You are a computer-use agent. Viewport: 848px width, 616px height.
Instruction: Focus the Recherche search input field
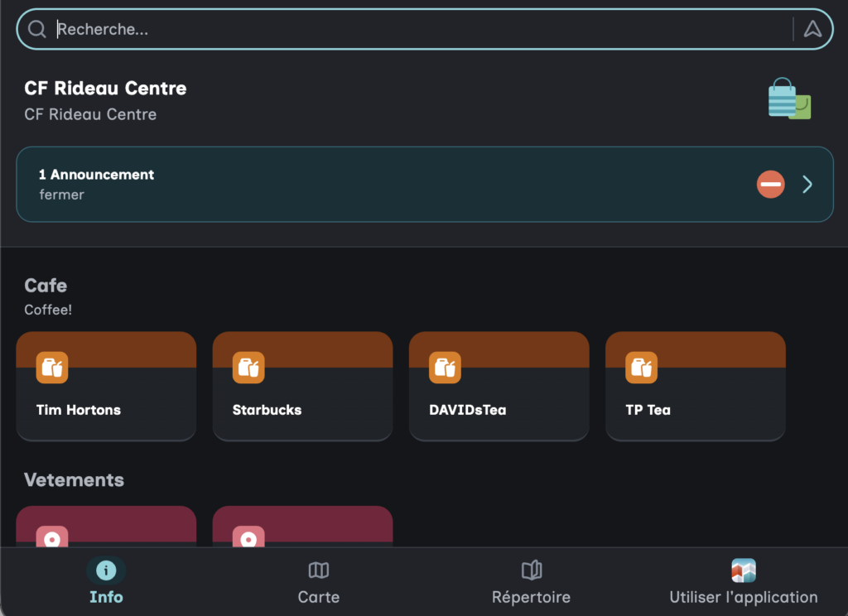414,29
